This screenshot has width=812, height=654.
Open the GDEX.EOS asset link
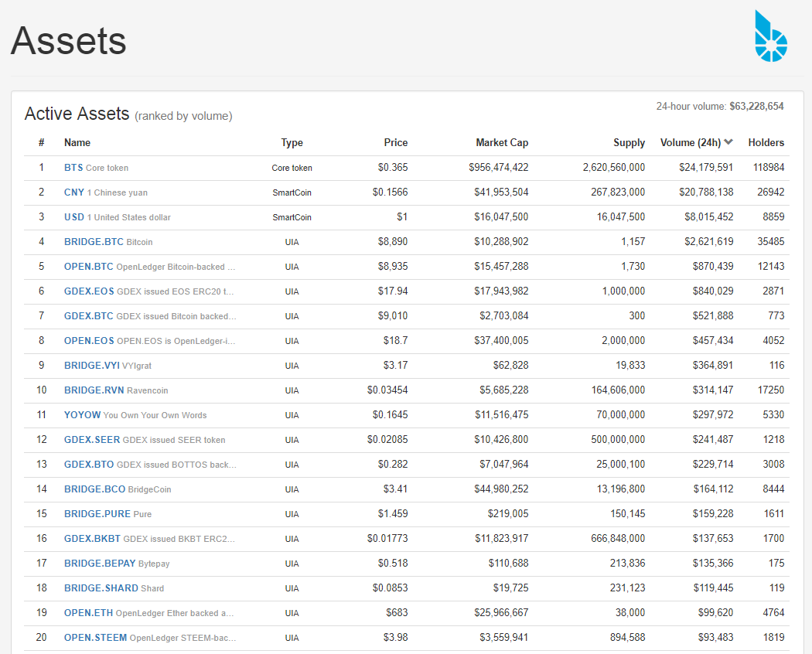89,291
